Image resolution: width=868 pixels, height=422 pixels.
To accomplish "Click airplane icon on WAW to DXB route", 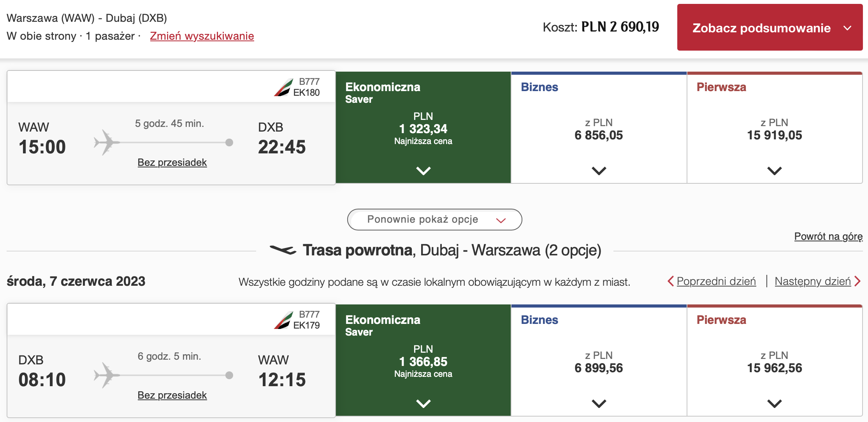I will (106, 142).
